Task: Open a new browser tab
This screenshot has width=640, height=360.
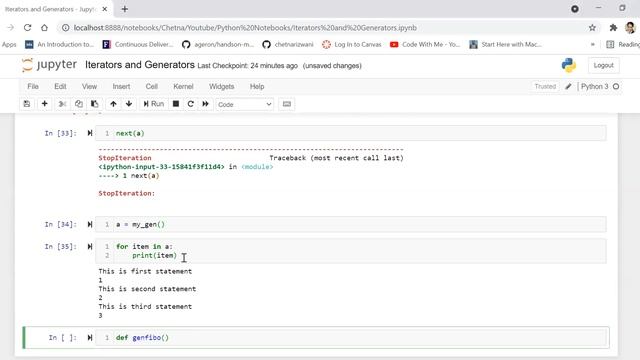Action: (x=124, y=9)
